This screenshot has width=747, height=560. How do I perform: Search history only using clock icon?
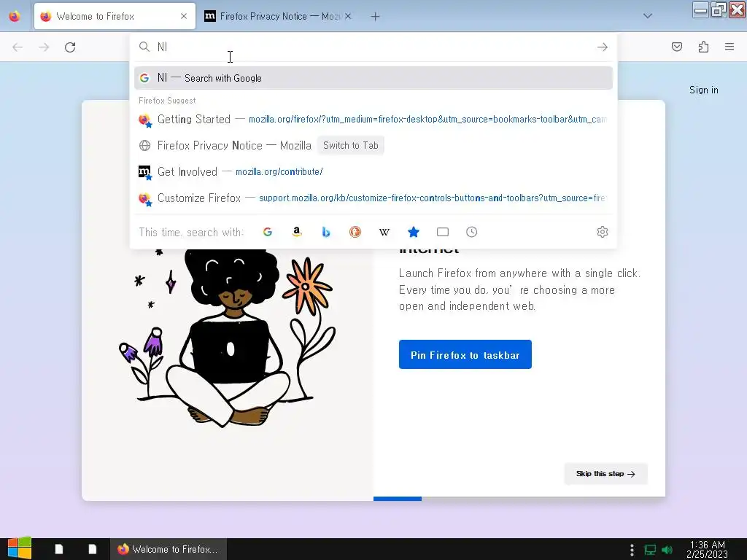[x=472, y=232]
